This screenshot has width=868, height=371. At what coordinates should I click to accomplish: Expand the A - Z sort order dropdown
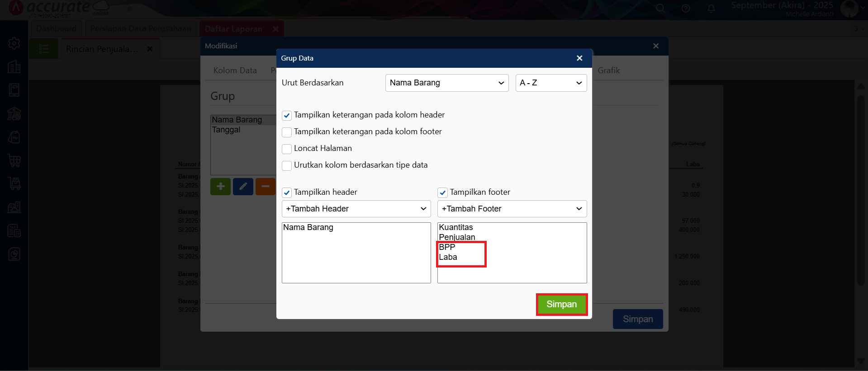550,83
